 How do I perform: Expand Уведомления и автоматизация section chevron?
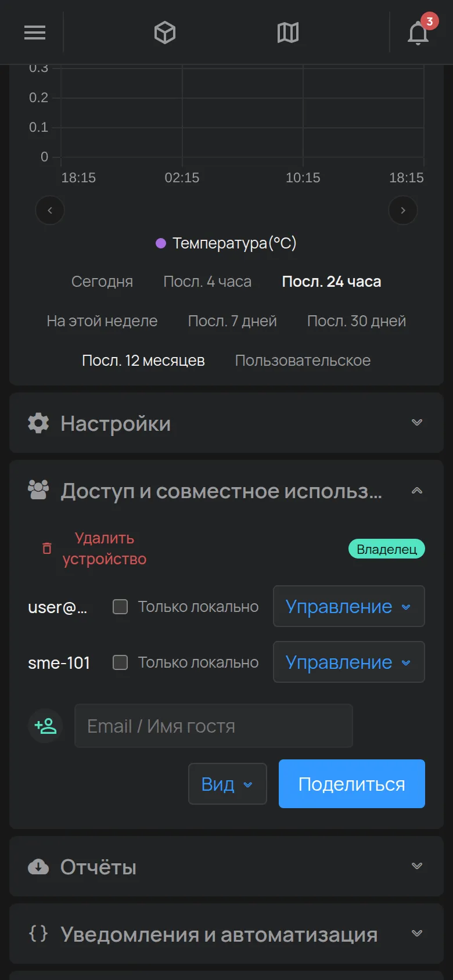[417, 933]
